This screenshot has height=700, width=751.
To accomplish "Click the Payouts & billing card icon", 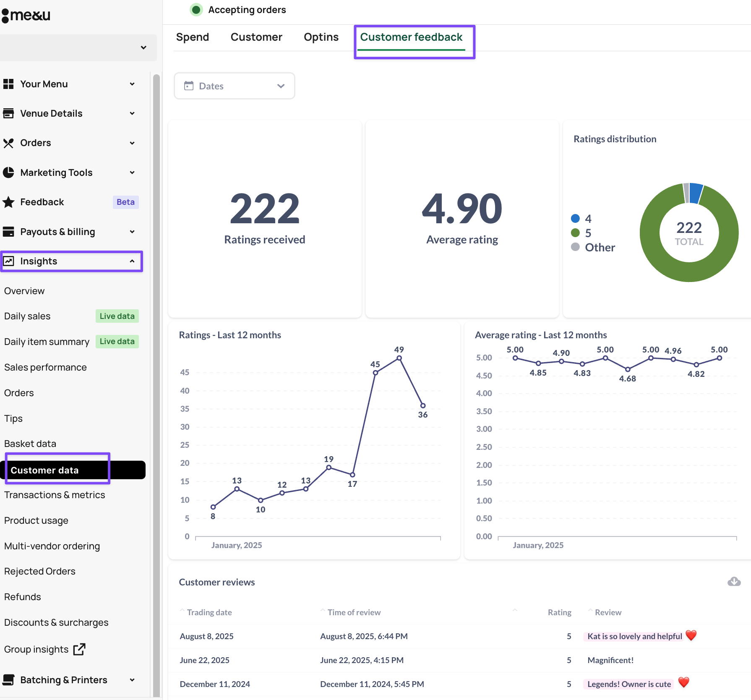I will (x=8, y=232).
